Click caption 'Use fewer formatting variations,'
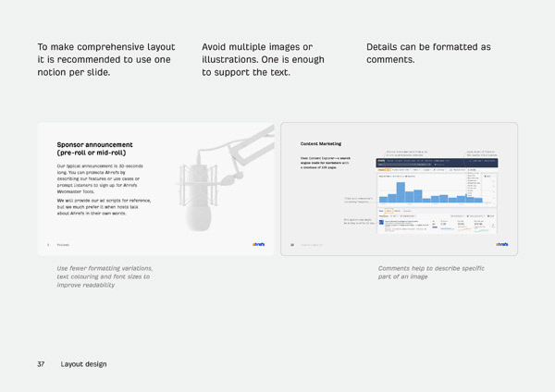The height and width of the screenshot is (392, 555). pyautogui.click(x=105, y=268)
